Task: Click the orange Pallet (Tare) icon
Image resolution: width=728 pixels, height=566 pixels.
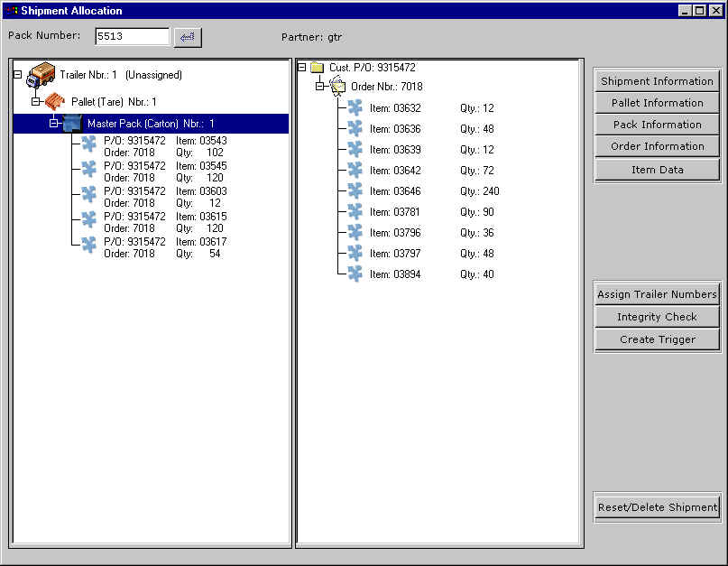Action: coord(57,101)
